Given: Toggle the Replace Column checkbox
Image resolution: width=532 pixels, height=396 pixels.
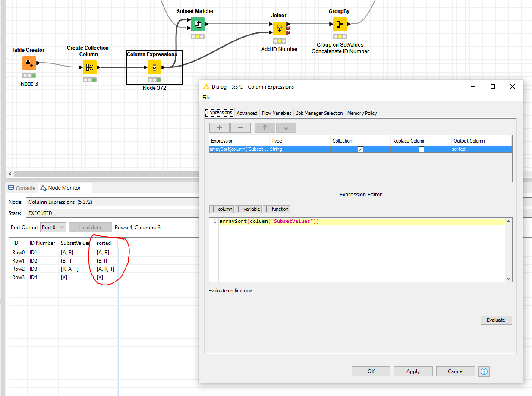Looking at the screenshot, I should [x=421, y=149].
